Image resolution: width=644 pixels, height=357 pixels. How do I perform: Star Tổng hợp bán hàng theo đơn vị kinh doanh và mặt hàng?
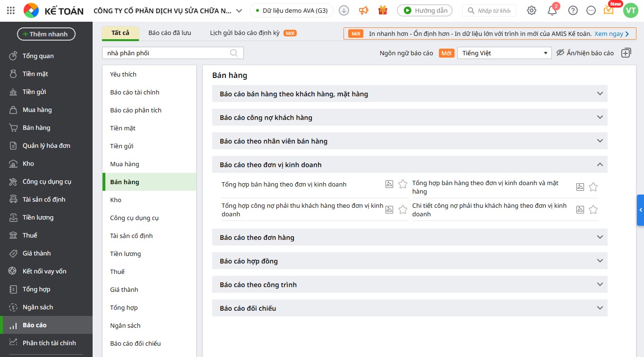pyautogui.click(x=593, y=187)
